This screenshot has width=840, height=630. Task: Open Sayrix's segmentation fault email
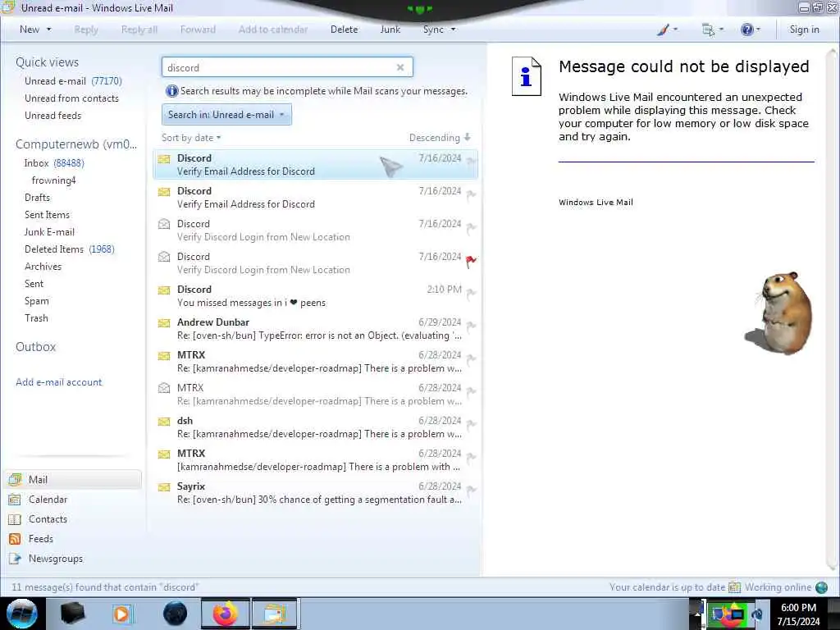pos(316,492)
